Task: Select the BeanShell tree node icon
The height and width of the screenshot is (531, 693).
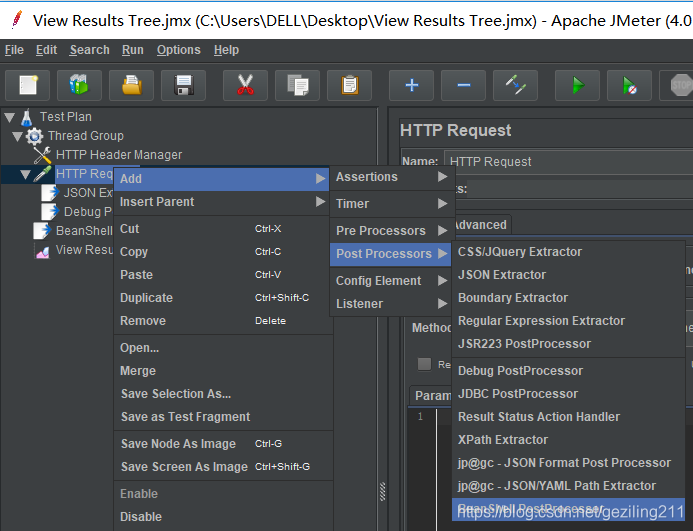Action: (x=42, y=231)
